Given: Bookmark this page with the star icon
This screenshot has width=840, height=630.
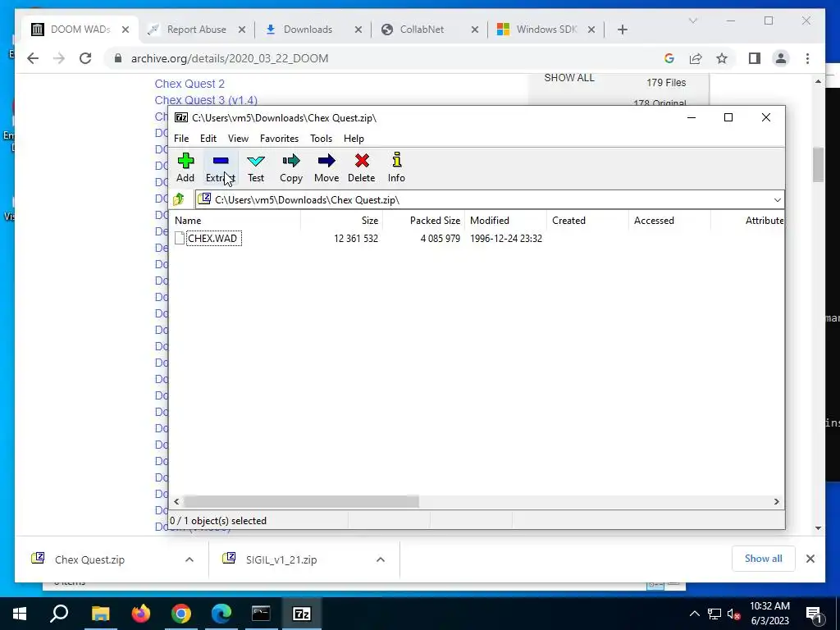Looking at the screenshot, I should 722,58.
